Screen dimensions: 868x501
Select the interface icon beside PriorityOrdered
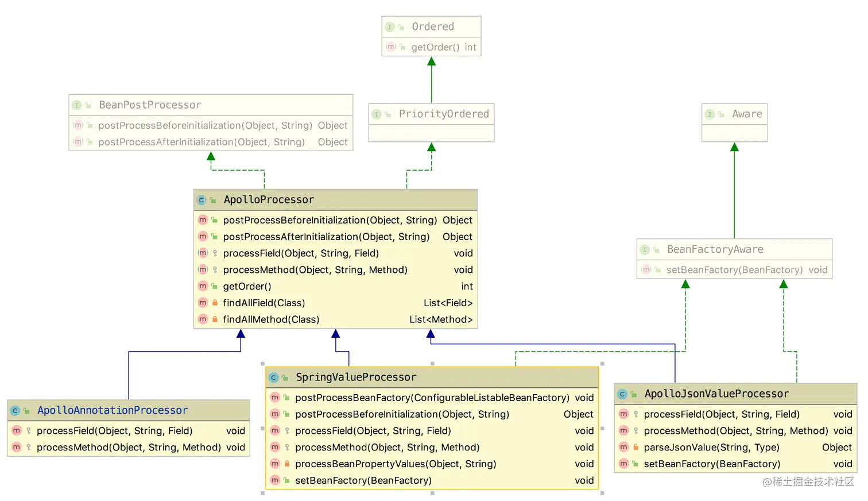pos(377,114)
